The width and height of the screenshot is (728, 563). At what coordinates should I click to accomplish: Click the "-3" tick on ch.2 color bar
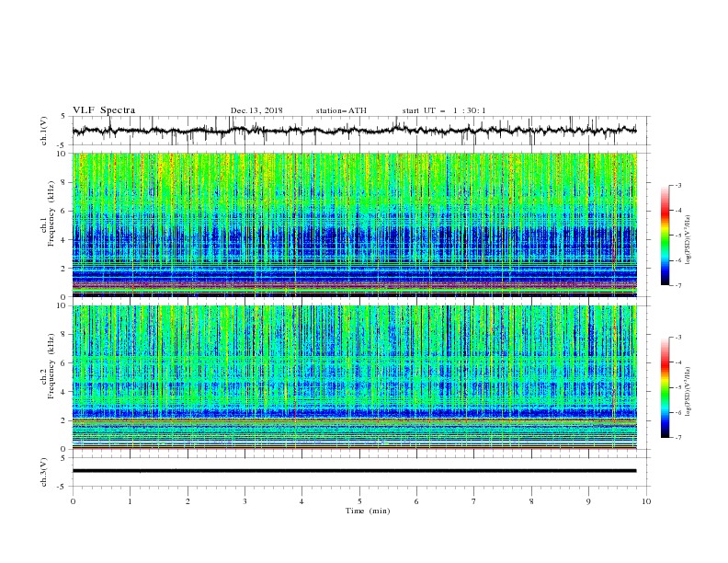pyautogui.click(x=678, y=338)
